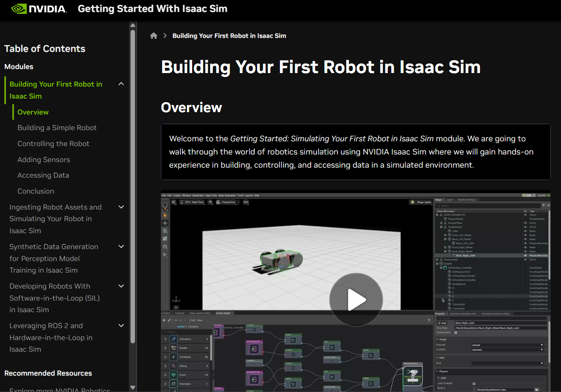Go to Controlling the Robot section
The height and width of the screenshot is (392, 561).
(x=54, y=144)
